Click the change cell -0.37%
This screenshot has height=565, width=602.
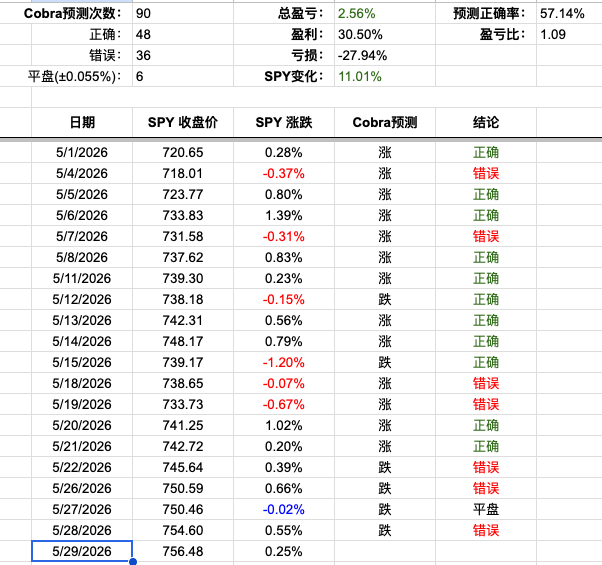pos(284,173)
